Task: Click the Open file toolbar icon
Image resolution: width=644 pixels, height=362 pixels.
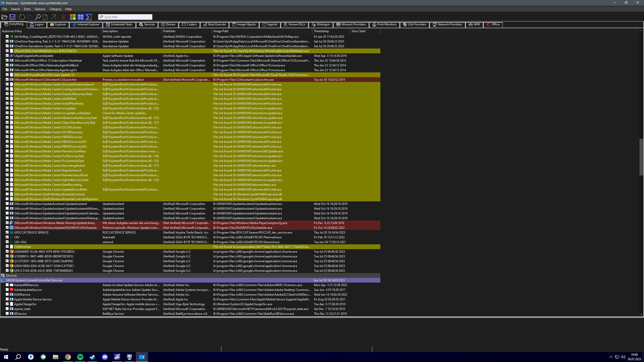Action: [x=4, y=17]
